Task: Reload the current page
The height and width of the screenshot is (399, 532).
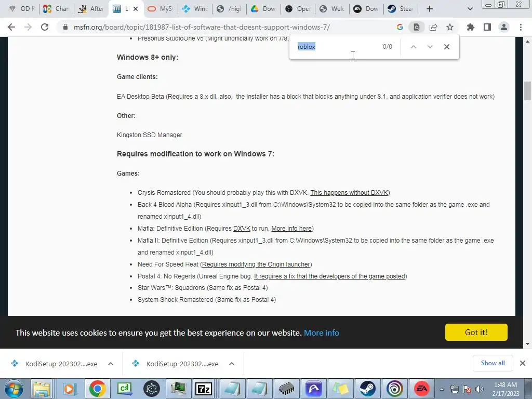Action: click(45, 27)
